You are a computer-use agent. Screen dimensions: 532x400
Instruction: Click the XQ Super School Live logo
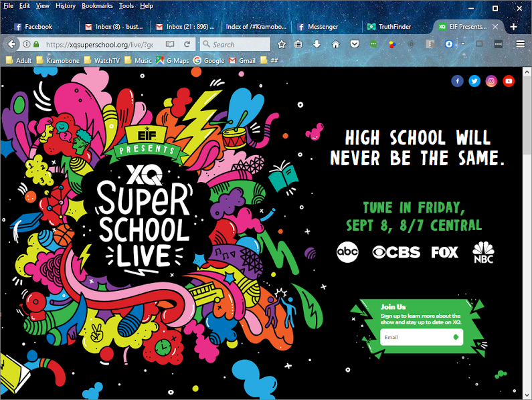tap(145, 220)
